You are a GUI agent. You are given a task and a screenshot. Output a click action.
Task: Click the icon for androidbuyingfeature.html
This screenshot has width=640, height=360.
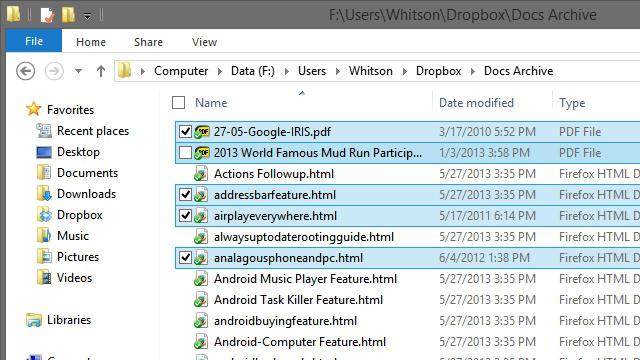(x=201, y=321)
